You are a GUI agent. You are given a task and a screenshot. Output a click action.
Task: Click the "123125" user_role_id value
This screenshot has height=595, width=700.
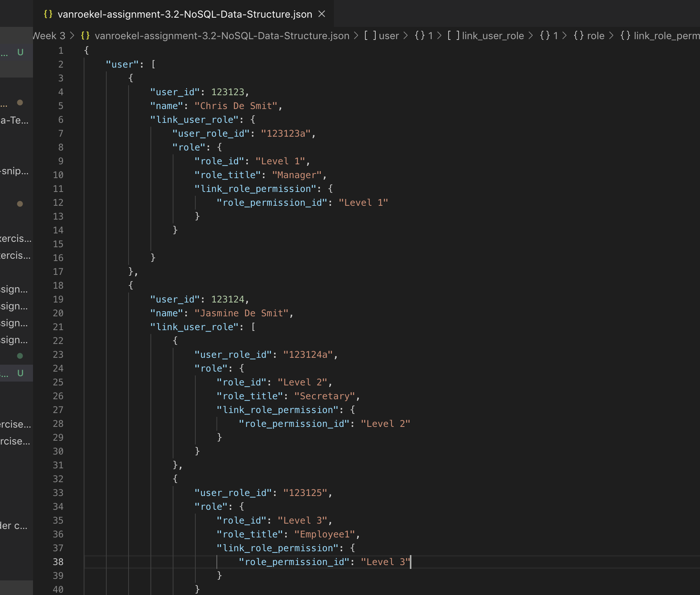(x=305, y=493)
